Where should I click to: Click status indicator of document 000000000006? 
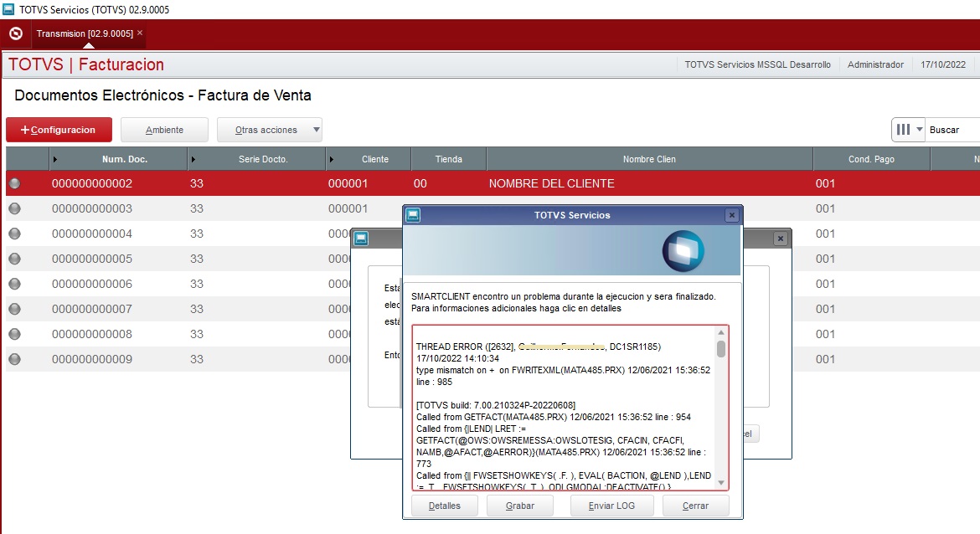[14, 284]
